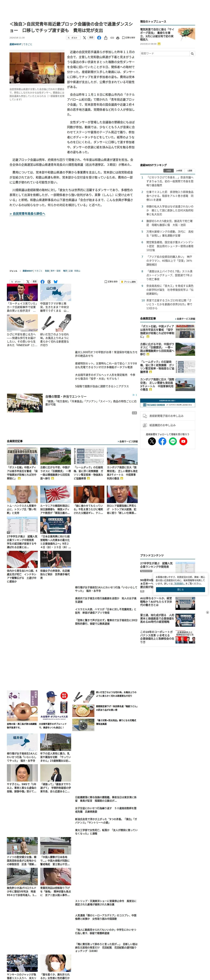The height and width of the screenshot is (980, 210).
Task: Click the Bluesky butterfly share icon
Action: (x=56, y=282)
